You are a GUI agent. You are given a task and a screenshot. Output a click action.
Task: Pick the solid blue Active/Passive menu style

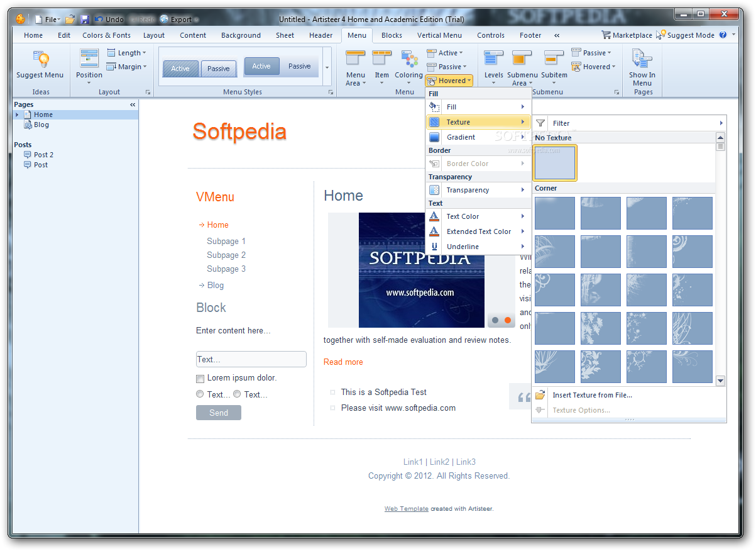[x=280, y=67]
